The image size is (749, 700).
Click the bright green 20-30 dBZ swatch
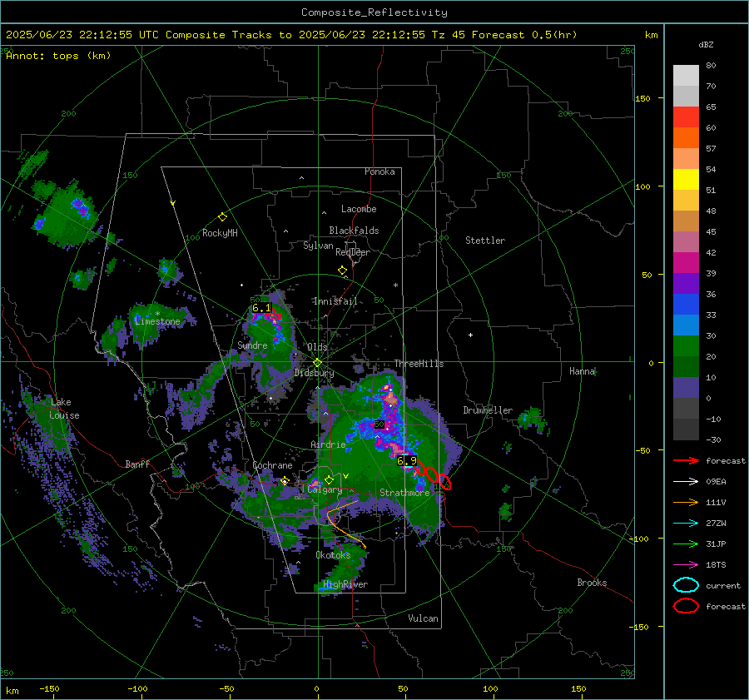pos(686,346)
